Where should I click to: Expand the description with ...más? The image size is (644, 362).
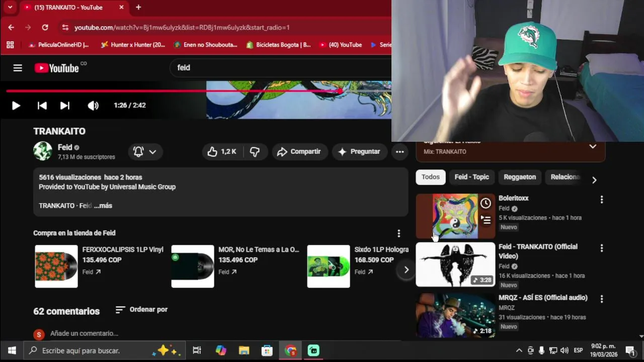click(x=103, y=206)
